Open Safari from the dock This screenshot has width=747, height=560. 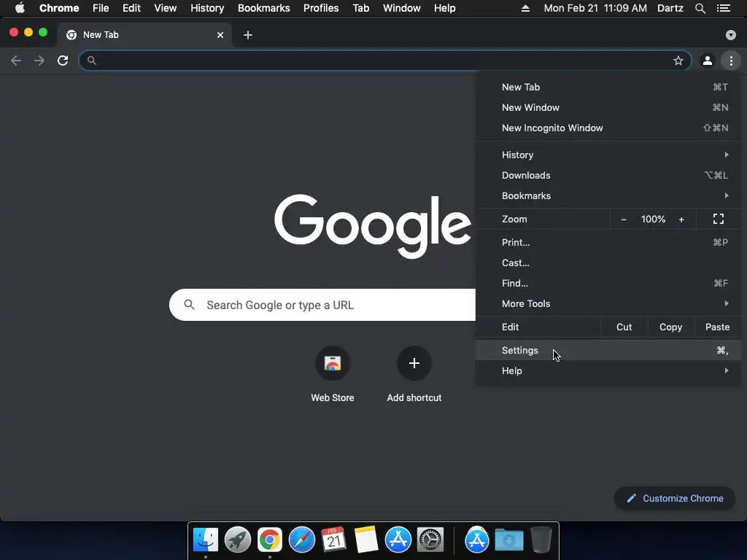coord(302,540)
